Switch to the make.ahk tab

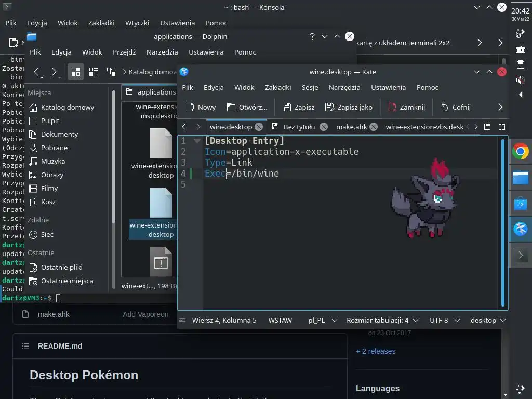pyautogui.click(x=352, y=127)
